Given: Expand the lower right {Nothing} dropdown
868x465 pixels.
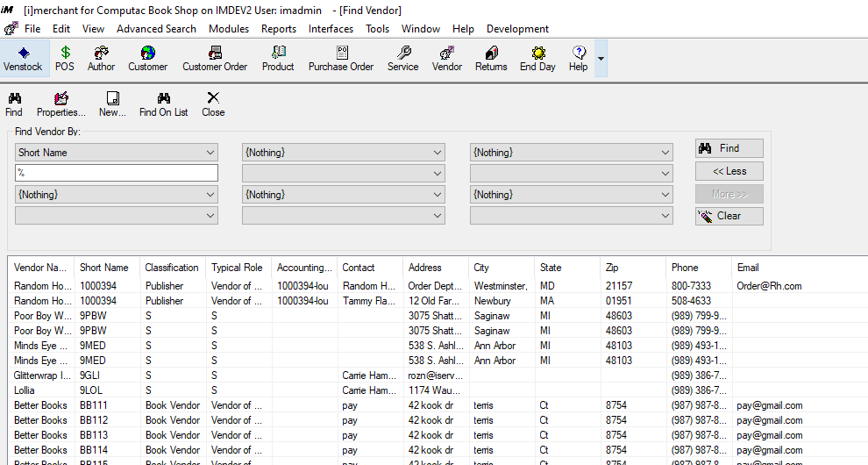Looking at the screenshot, I should [665, 195].
